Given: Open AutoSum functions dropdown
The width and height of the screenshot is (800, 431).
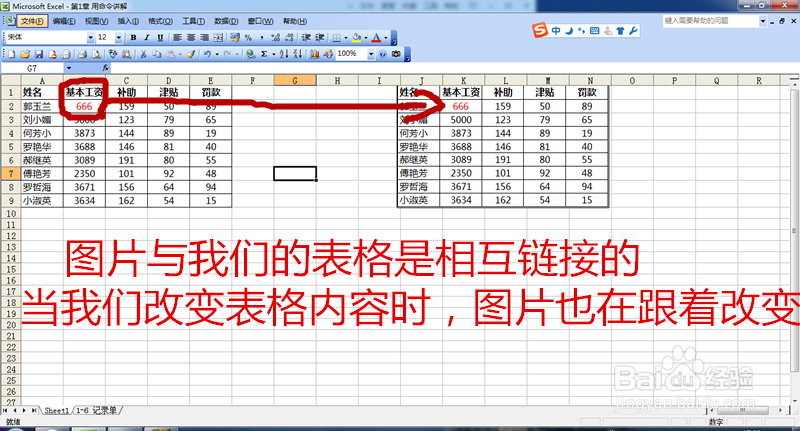Looking at the screenshot, I should point(274,54).
